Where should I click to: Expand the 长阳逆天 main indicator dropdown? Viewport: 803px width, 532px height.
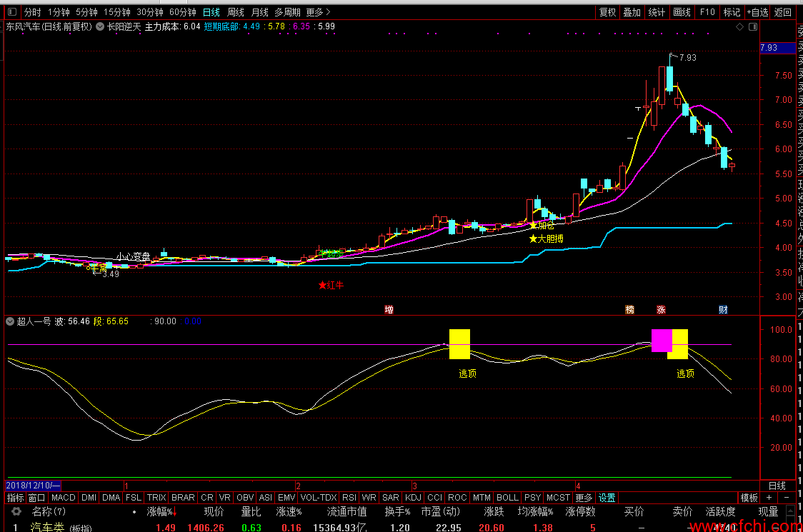click(100, 27)
